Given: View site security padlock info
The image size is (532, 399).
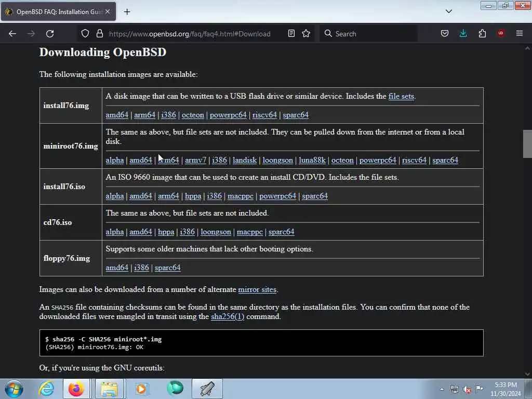Looking at the screenshot, I should click(x=99, y=34).
